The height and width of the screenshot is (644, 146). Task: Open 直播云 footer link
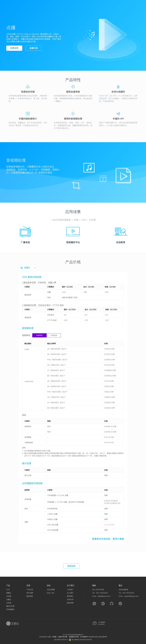[9, 593]
